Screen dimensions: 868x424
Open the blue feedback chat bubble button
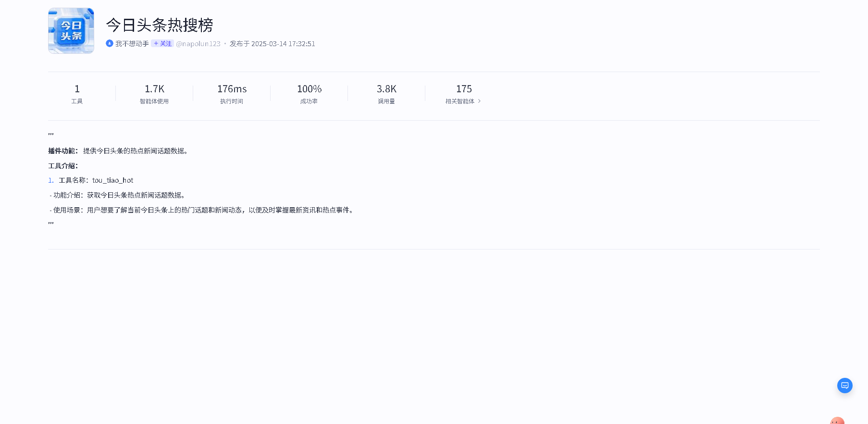coord(844,386)
